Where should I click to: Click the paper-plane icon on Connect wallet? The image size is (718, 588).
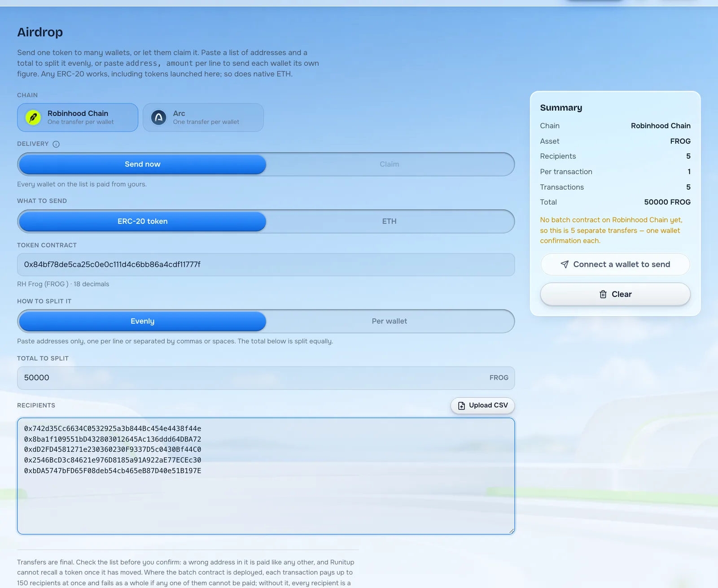(565, 265)
